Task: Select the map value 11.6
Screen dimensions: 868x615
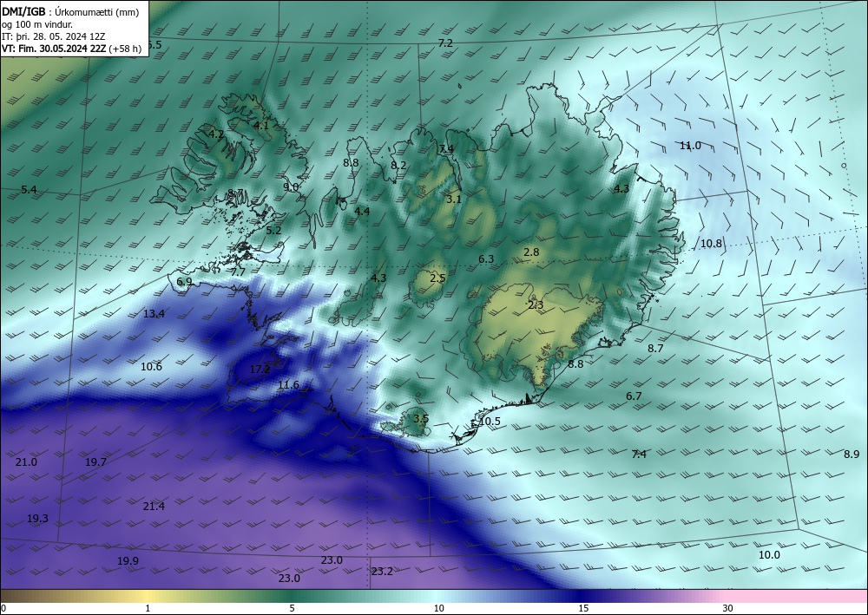Action: tap(288, 385)
